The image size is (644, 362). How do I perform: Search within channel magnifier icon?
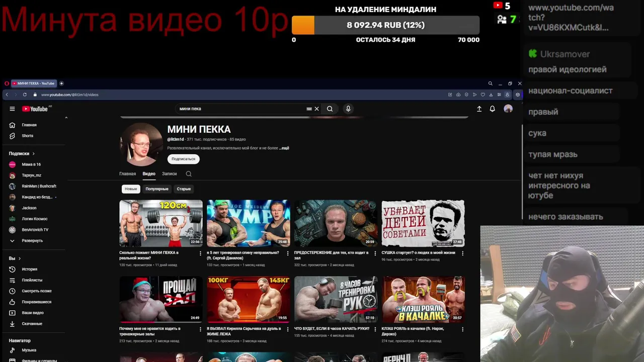[x=189, y=174]
